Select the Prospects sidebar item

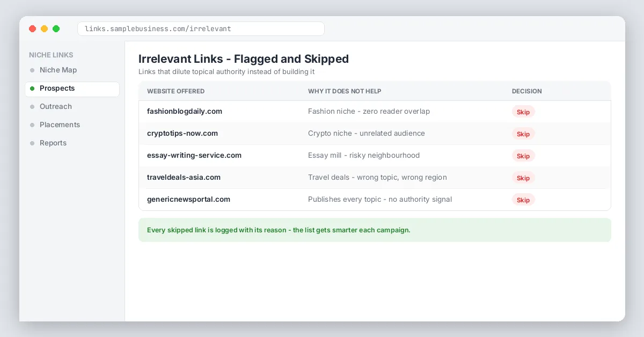click(x=72, y=89)
